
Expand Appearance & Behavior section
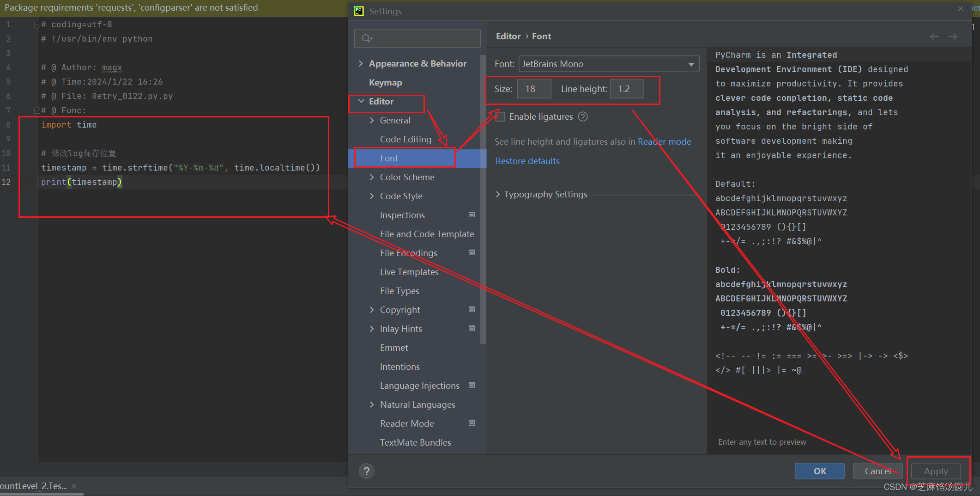(361, 63)
